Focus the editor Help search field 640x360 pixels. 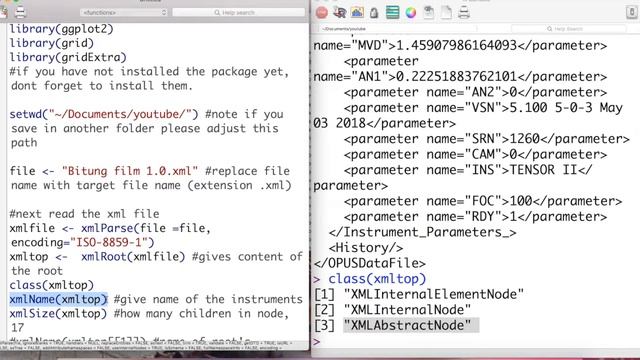(x=239, y=13)
